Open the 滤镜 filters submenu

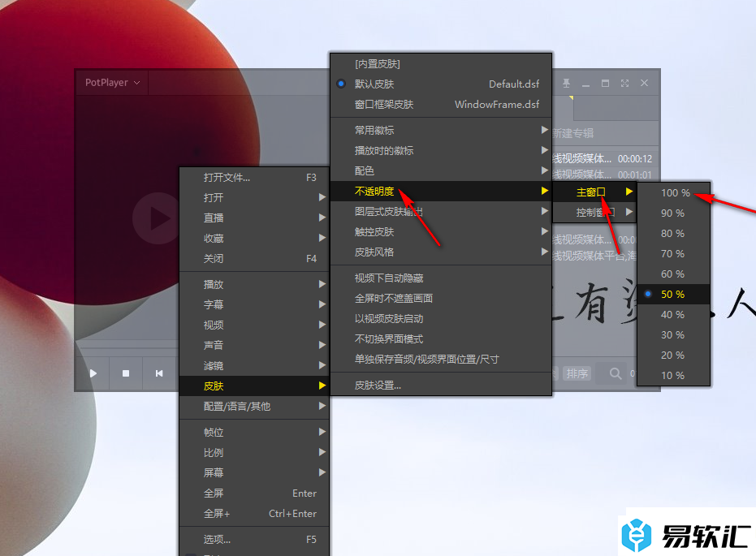click(254, 366)
